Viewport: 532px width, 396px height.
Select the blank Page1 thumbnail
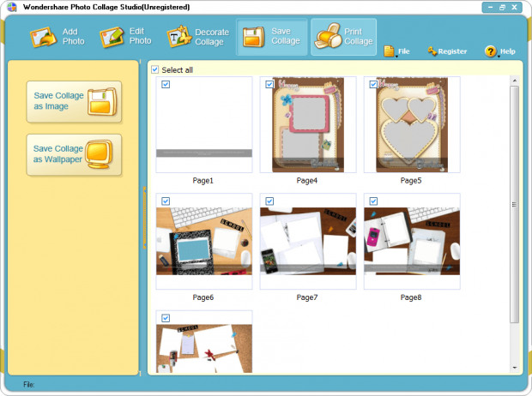click(x=204, y=124)
